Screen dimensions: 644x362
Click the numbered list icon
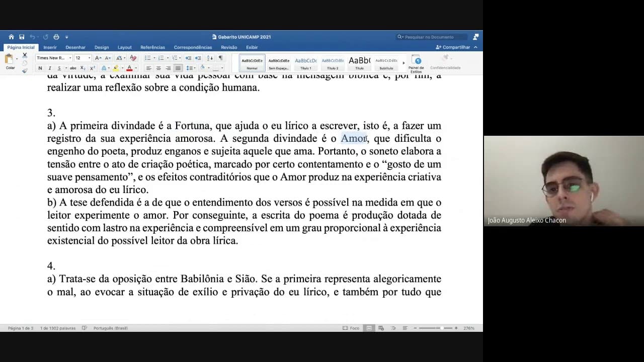(x=162, y=58)
